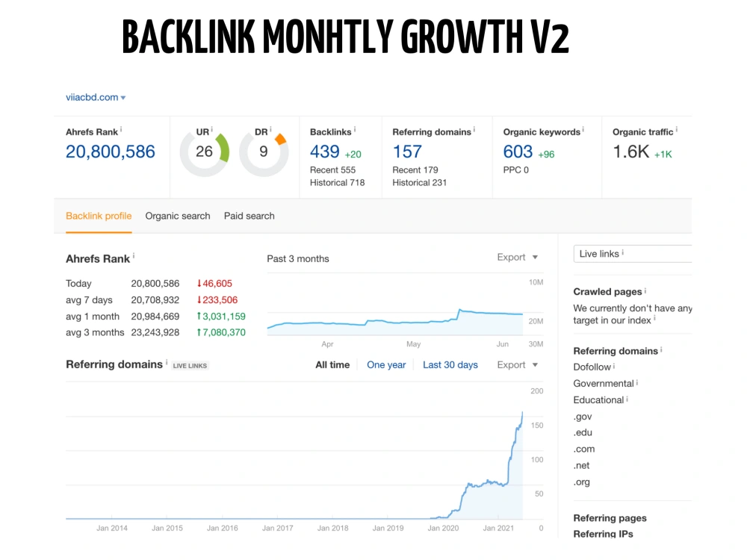Click the .com row

[584, 449]
